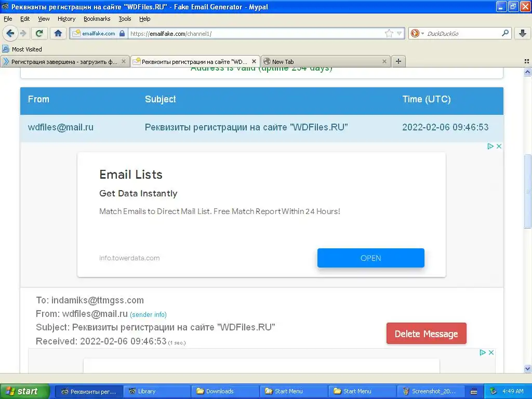Click the Email Lists ad headline
532x399 pixels.
click(130, 175)
